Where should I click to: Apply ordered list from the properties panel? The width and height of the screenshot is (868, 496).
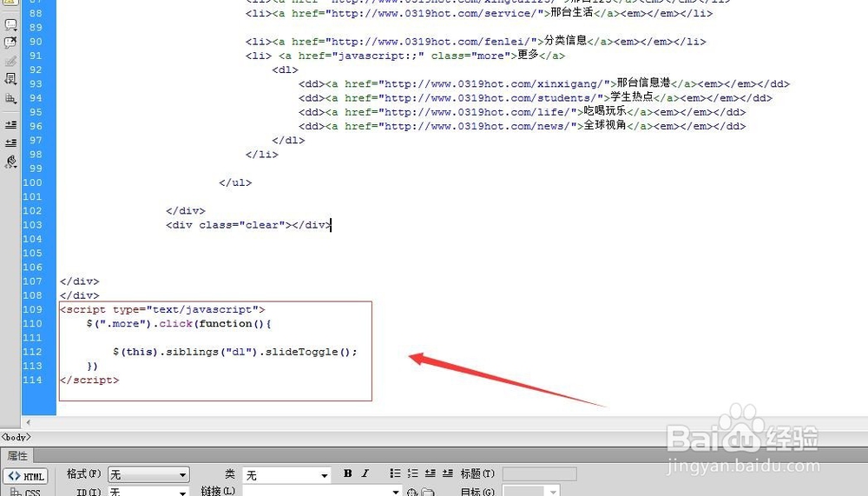point(412,473)
